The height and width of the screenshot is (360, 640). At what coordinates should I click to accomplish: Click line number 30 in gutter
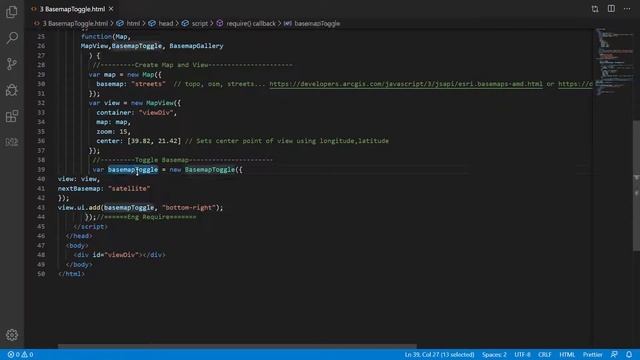click(x=41, y=84)
